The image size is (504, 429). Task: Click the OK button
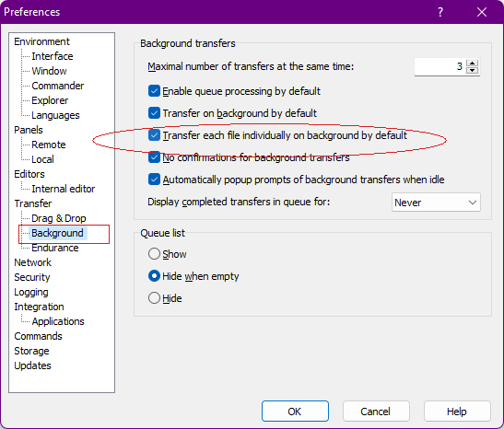point(295,411)
